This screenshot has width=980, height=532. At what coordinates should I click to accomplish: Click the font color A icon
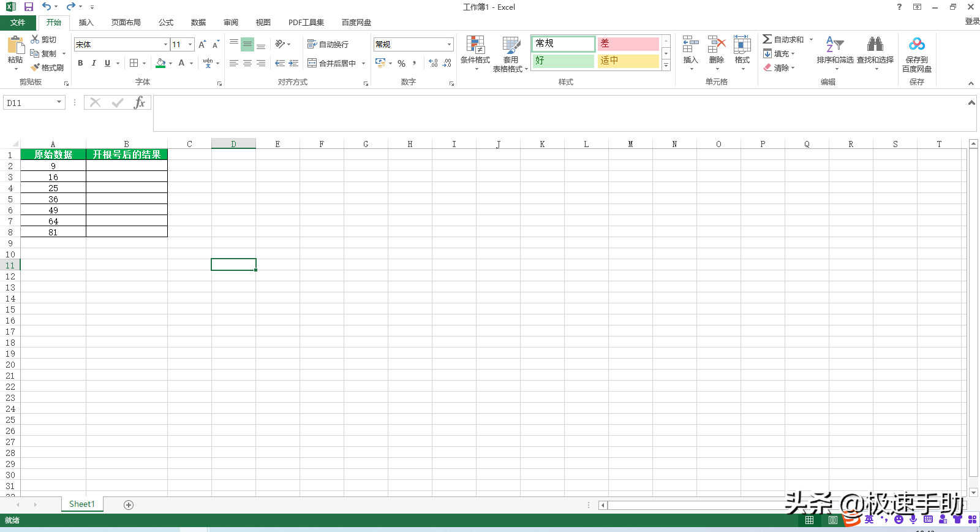(181, 63)
